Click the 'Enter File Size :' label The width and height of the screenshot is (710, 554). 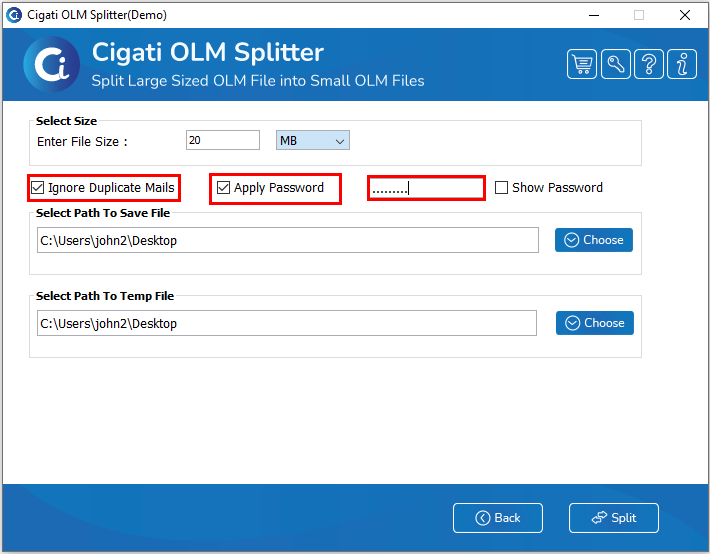pos(82,142)
